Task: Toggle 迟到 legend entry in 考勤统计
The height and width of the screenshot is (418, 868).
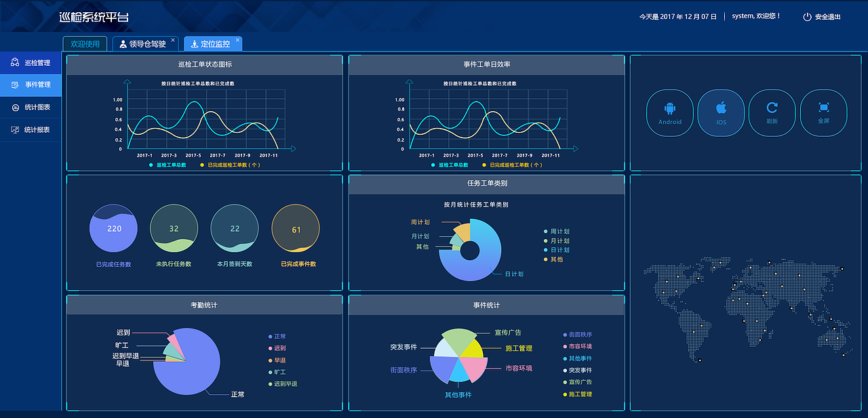Action: (277, 348)
